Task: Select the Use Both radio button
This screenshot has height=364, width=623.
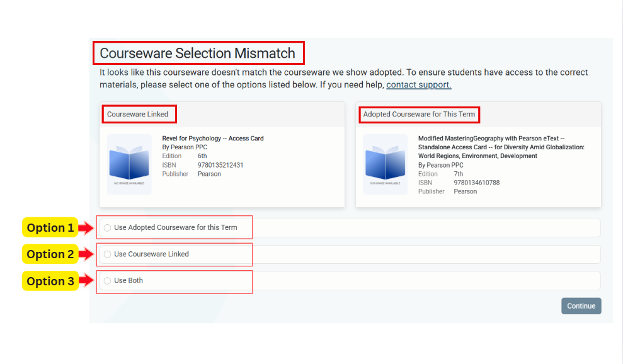Action: coord(107,281)
